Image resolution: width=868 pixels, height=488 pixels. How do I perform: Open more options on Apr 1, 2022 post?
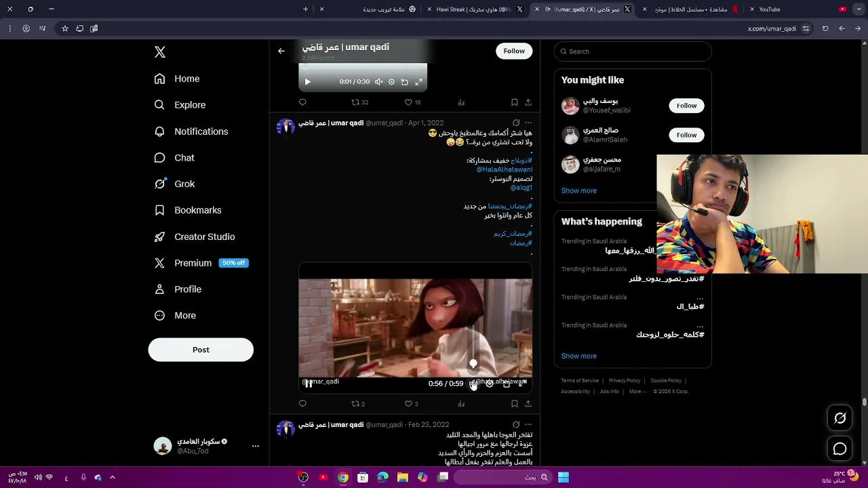point(528,123)
